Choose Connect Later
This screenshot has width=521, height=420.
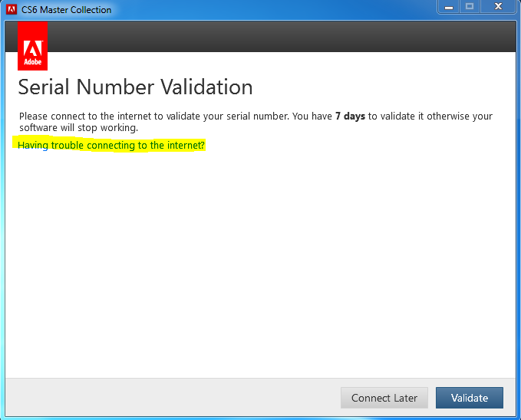pyautogui.click(x=384, y=398)
